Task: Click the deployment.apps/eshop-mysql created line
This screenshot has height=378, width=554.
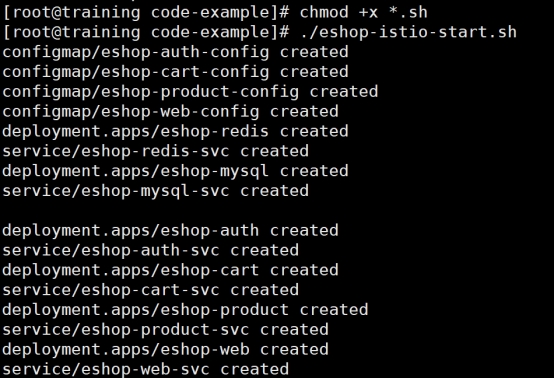Action: (176, 171)
